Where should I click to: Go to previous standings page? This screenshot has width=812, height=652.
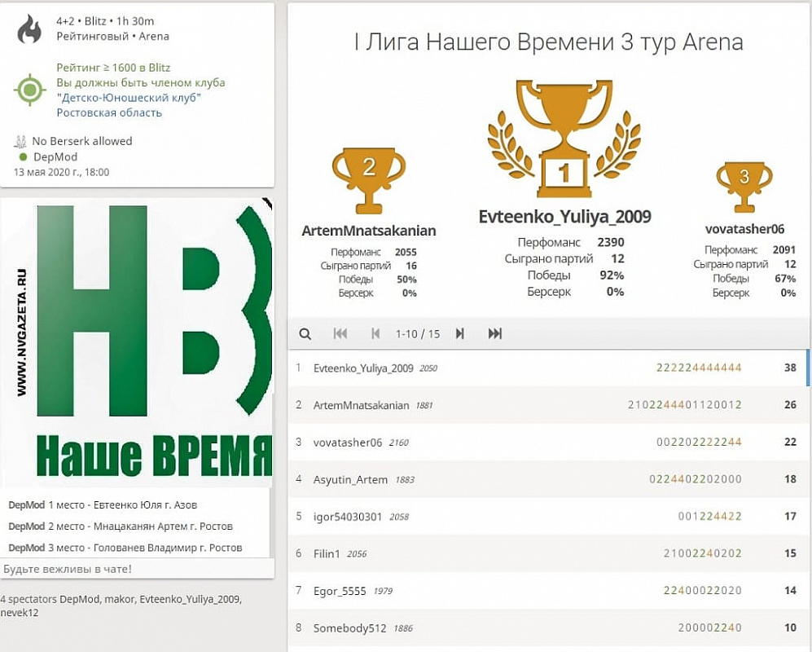coord(375,333)
